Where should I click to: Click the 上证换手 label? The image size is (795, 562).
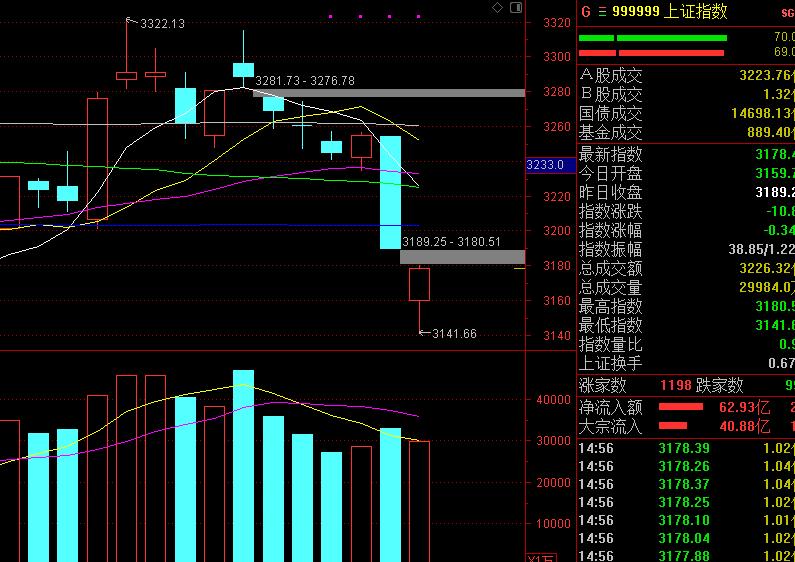point(610,363)
